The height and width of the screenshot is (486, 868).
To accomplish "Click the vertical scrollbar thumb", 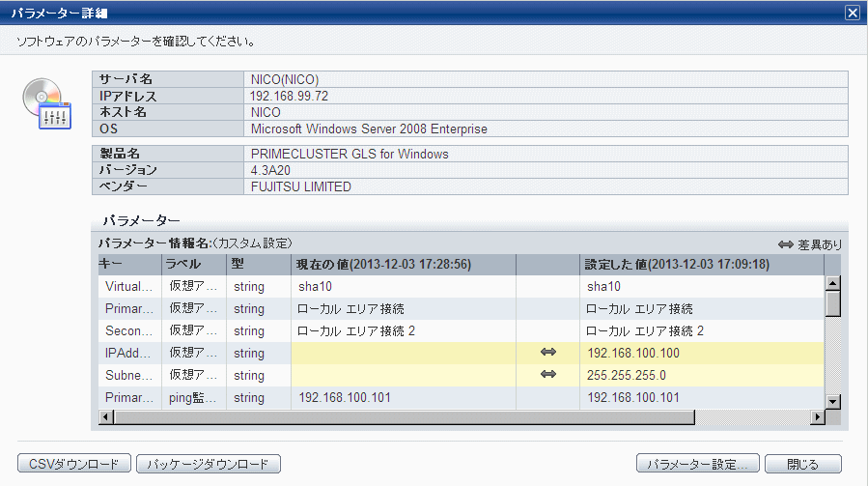I will click(x=832, y=303).
